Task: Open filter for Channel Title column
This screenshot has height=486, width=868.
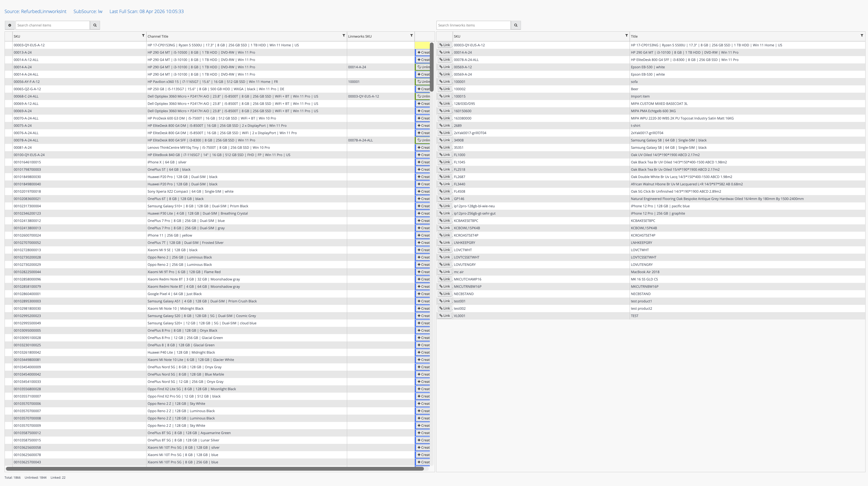Action: (x=344, y=36)
